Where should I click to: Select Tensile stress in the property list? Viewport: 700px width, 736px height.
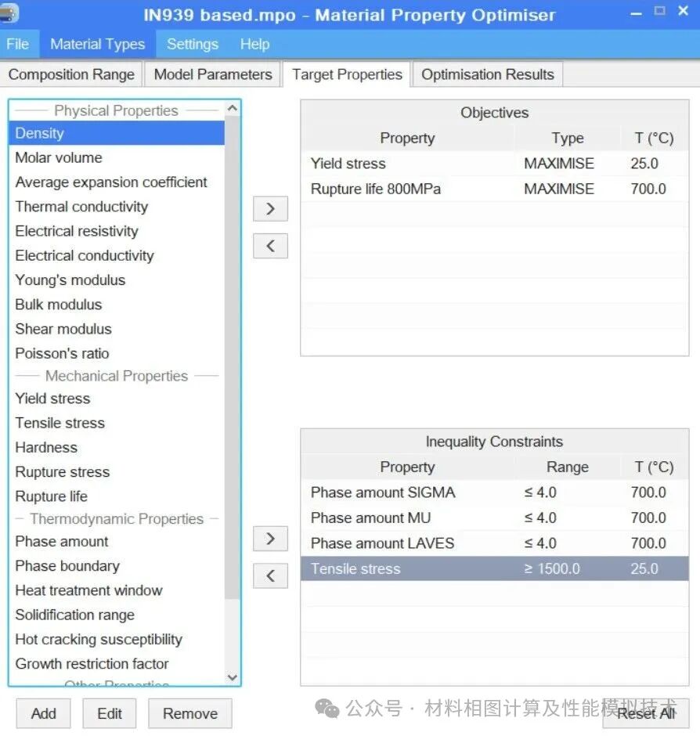[117, 423]
